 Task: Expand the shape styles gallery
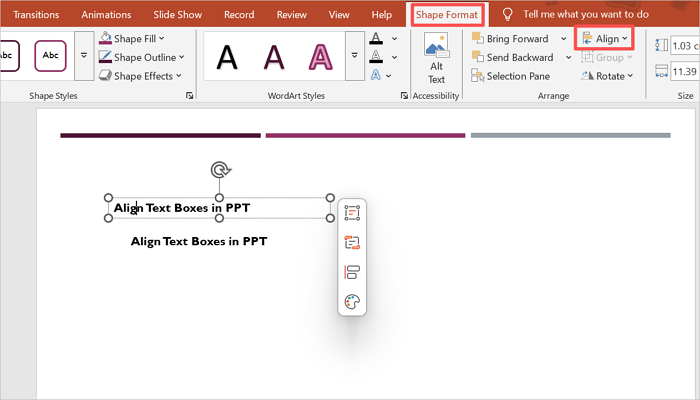tap(84, 56)
